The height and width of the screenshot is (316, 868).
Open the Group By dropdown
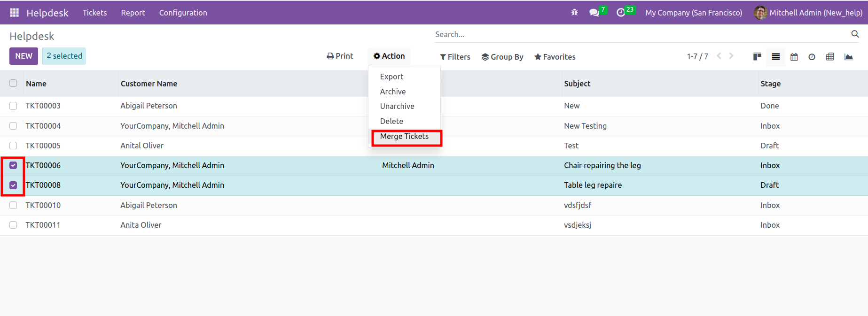[x=502, y=57]
